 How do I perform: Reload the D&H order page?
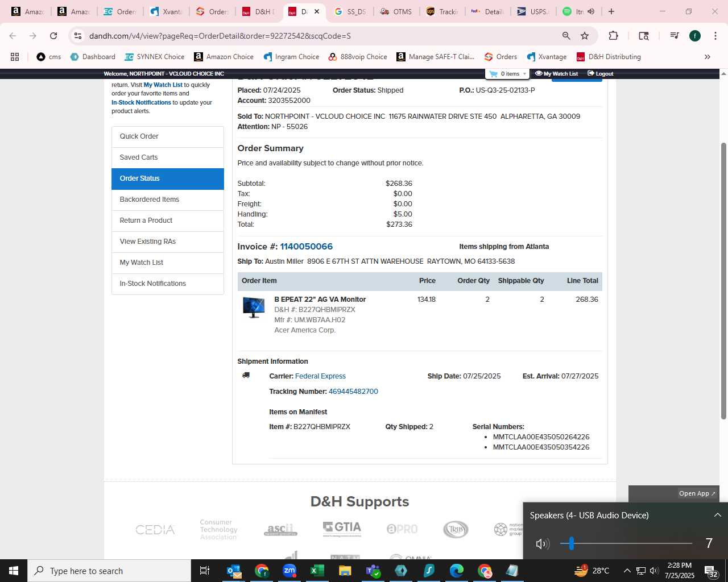click(53, 36)
